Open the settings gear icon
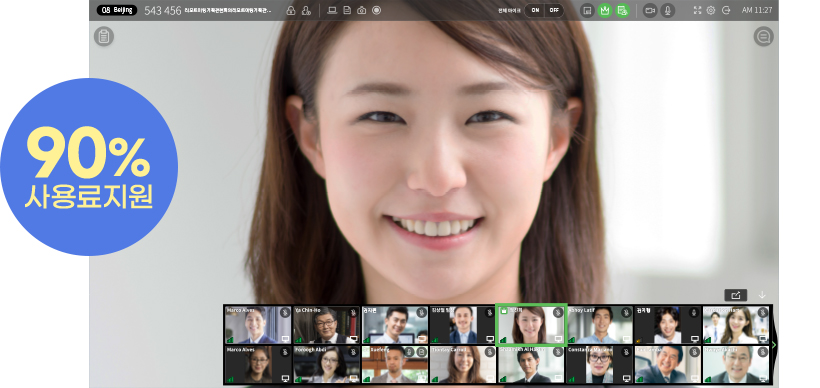 [x=711, y=10]
